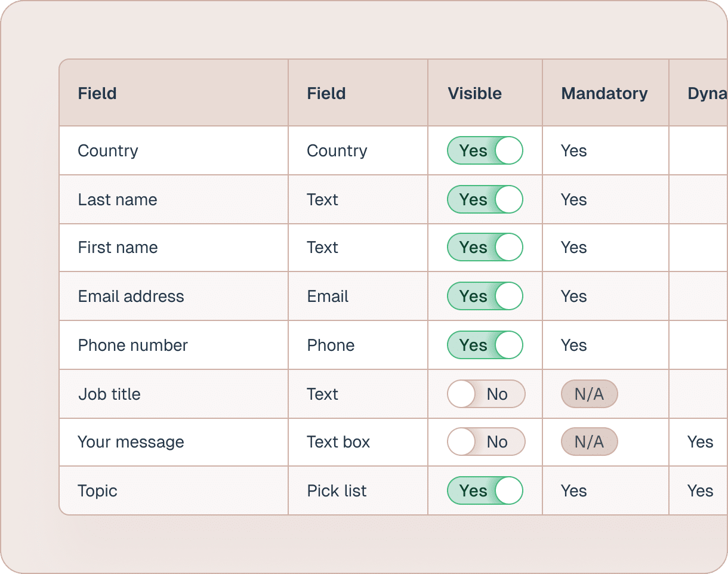Click the Field header above the field names

pyautogui.click(x=97, y=94)
